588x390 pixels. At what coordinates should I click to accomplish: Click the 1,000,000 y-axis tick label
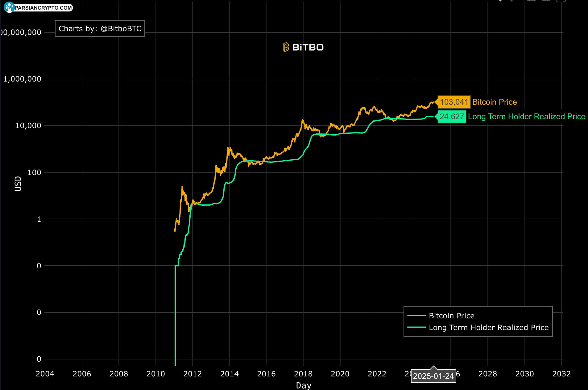(22, 79)
